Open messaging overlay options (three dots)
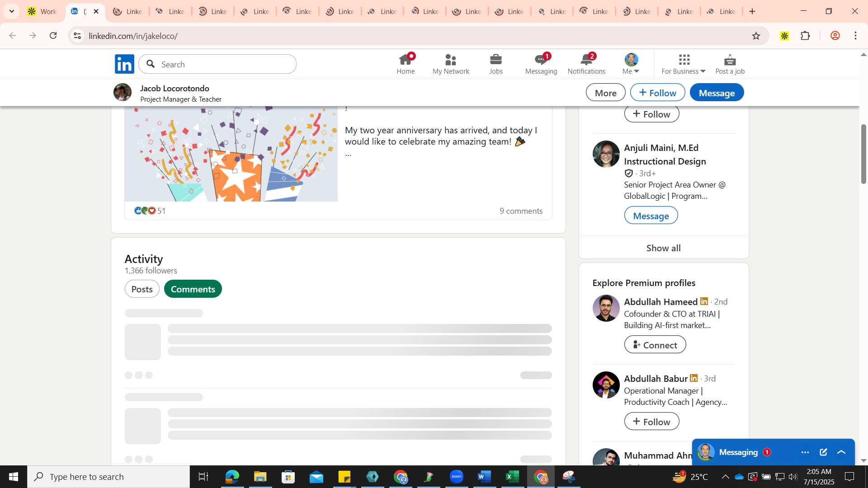The width and height of the screenshot is (868, 488). 805,452
